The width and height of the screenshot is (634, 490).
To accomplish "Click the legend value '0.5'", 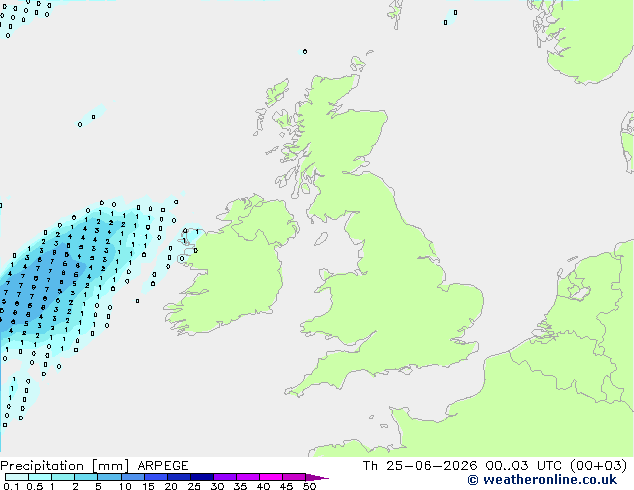I will [35, 486].
